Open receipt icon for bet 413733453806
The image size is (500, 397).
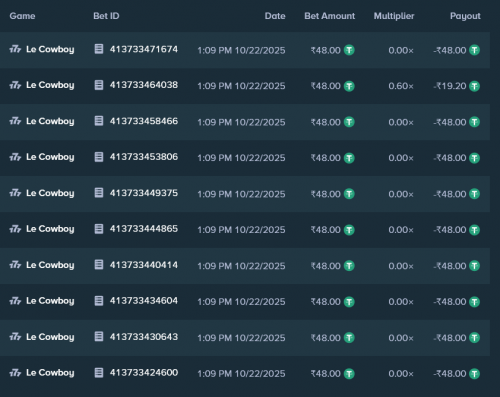tap(99, 157)
